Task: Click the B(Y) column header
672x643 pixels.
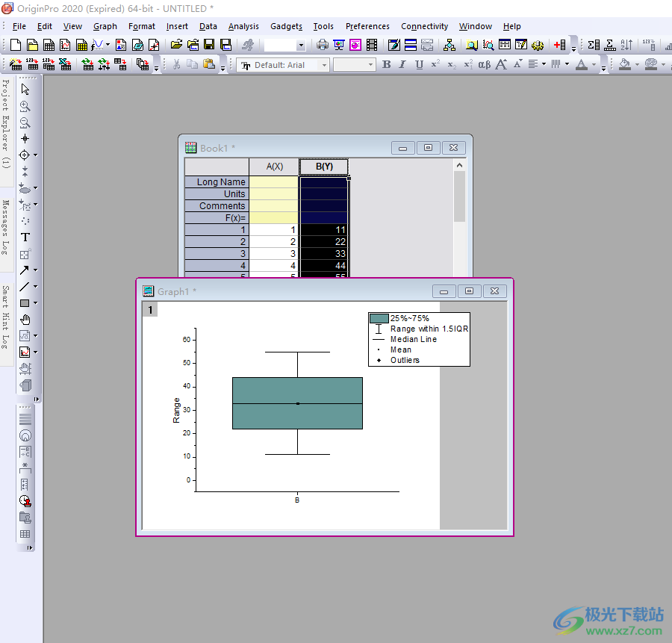Action: click(324, 167)
